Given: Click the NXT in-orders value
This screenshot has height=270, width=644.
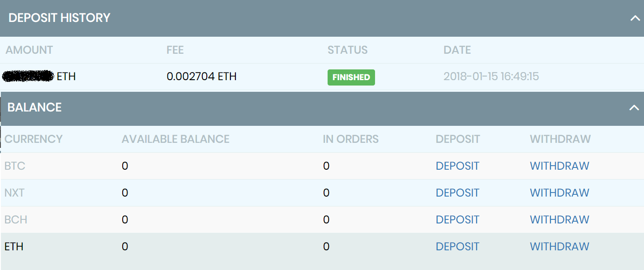Looking at the screenshot, I should [x=326, y=193].
